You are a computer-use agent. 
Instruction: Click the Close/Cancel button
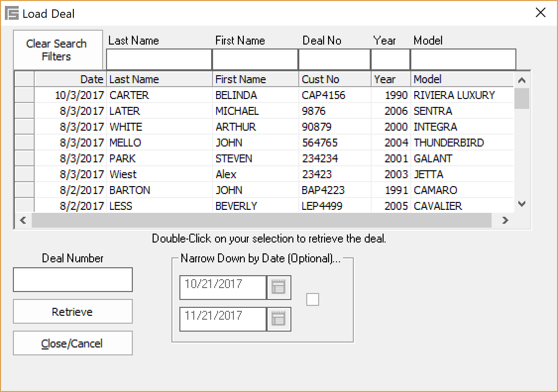point(72,343)
